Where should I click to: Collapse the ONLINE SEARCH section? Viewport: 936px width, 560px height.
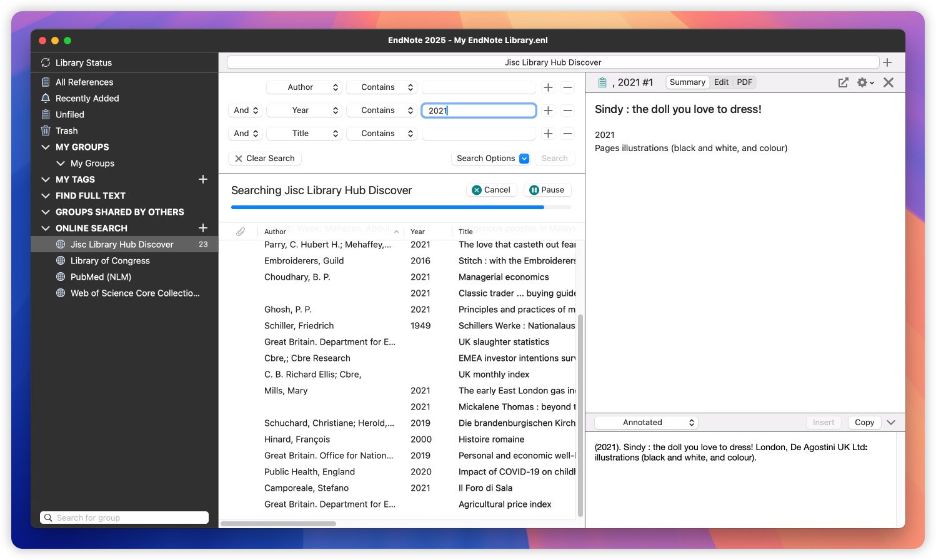click(x=46, y=228)
